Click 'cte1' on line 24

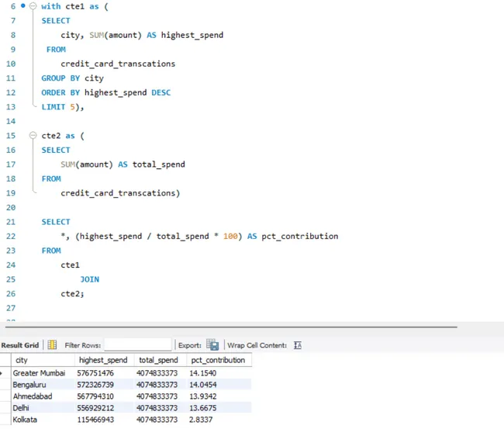tap(70, 265)
